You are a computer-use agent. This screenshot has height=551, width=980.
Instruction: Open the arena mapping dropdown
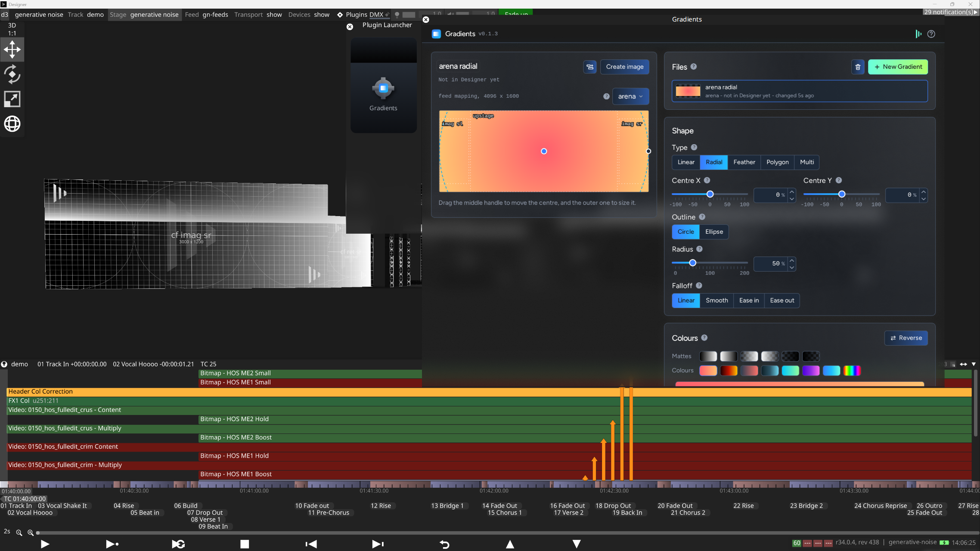point(630,96)
